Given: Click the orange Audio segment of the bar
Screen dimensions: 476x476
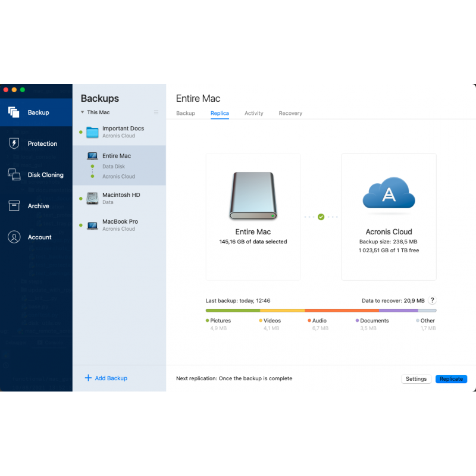Looking at the screenshot, I should pyautogui.click(x=342, y=310).
